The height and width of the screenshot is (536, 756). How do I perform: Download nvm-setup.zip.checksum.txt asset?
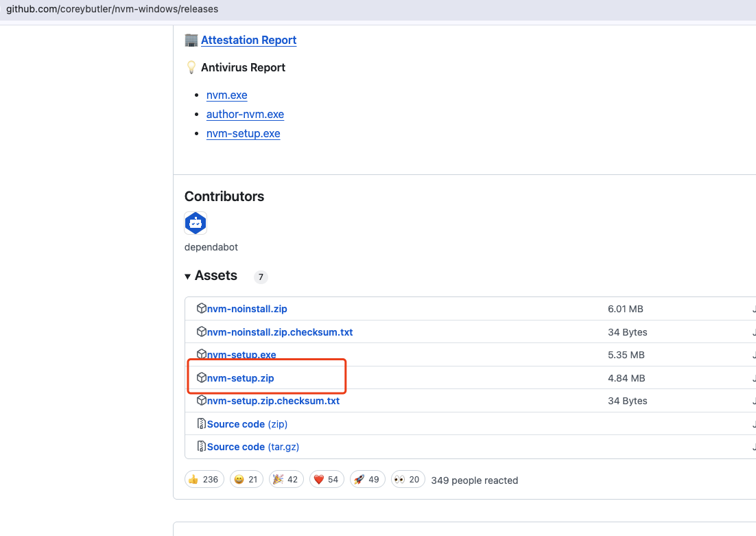[x=273, y=401]
